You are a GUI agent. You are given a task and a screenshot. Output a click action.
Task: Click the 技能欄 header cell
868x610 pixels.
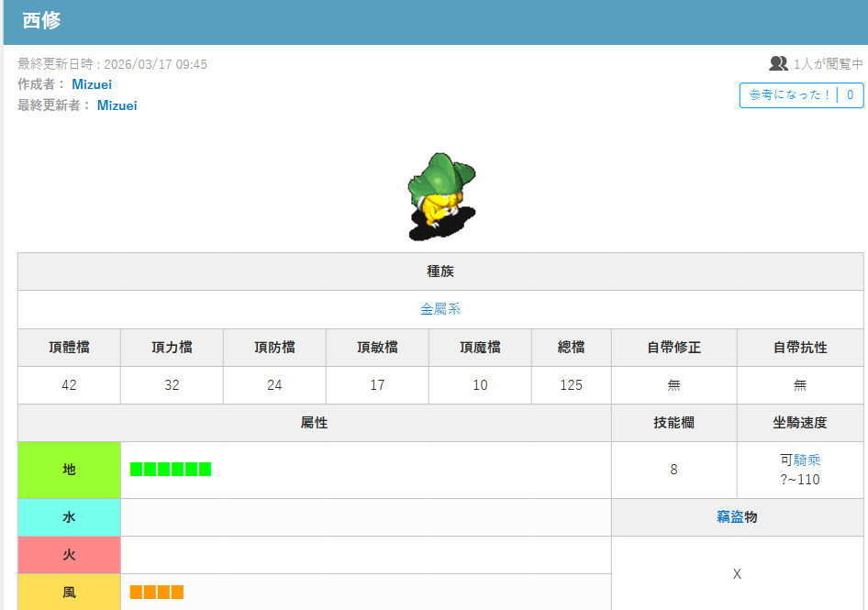click(673, 423)
